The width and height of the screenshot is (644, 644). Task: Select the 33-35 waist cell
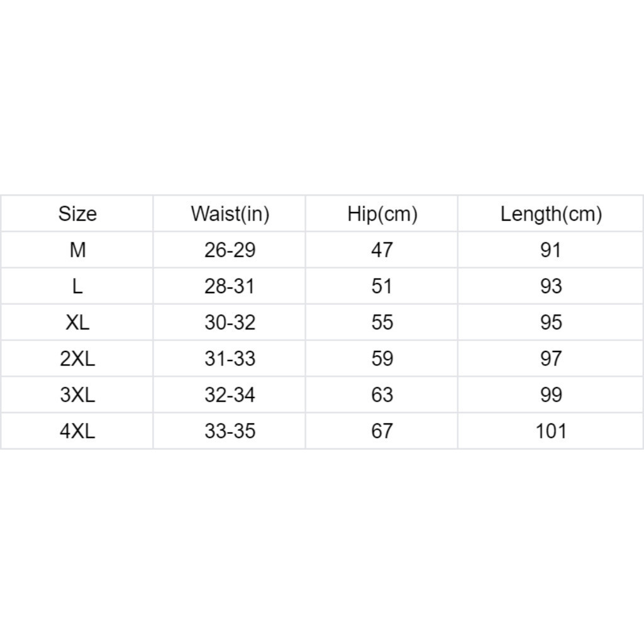pyautogui.click(x=230, y=431)
